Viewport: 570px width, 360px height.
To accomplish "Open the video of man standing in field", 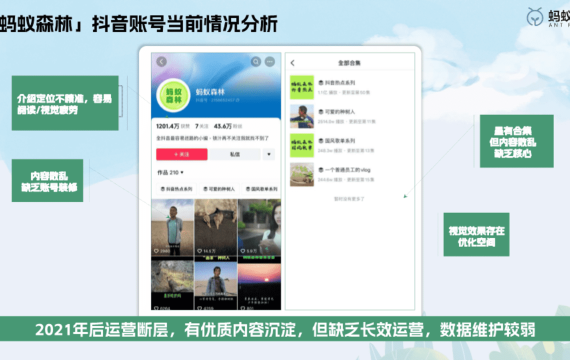I will pyautogui.click(x=172, y=228).
